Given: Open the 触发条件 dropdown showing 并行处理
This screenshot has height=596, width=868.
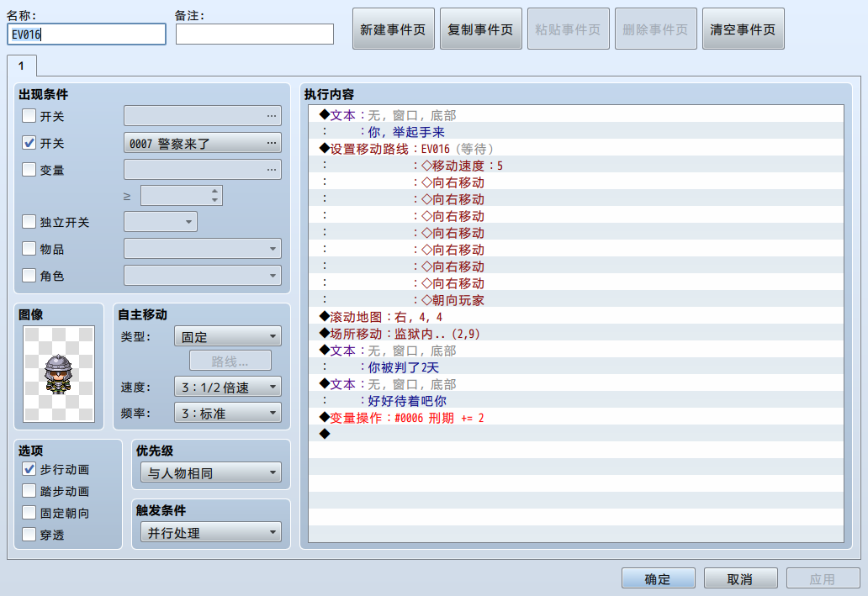Looking at the screenshot, I should (x=211, y=532).
